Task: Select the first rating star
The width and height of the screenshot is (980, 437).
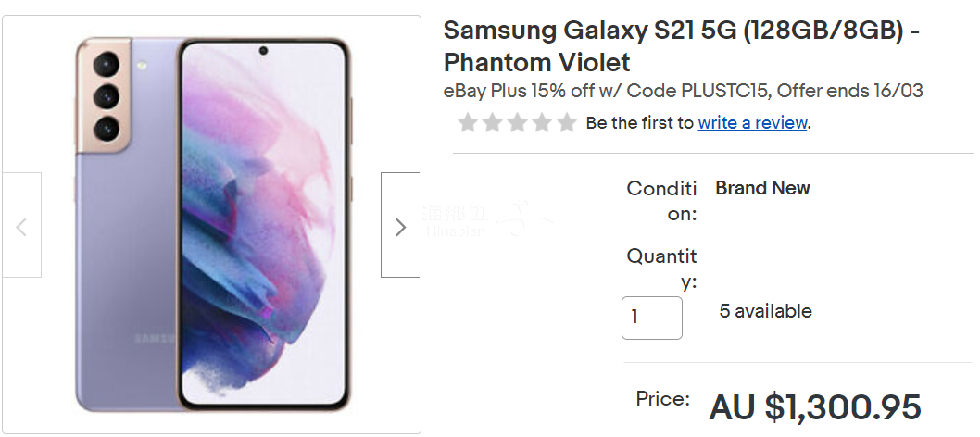Action: click(468, 123)
